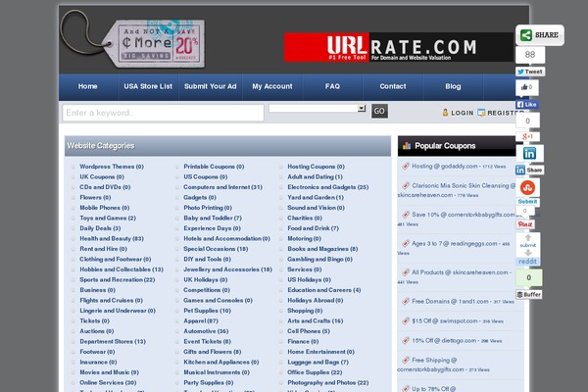Open the FAQ menu item

pos(332,86)
